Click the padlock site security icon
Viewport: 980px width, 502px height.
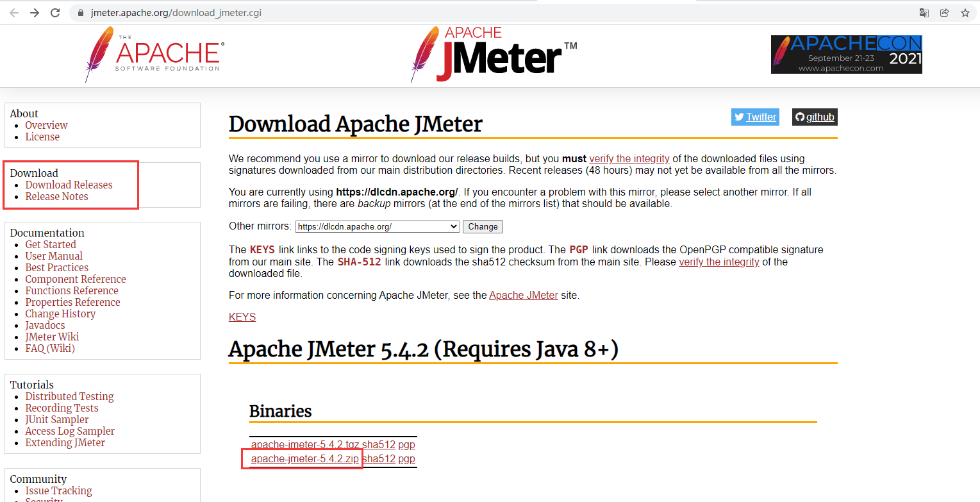click(x=80, y=13)
